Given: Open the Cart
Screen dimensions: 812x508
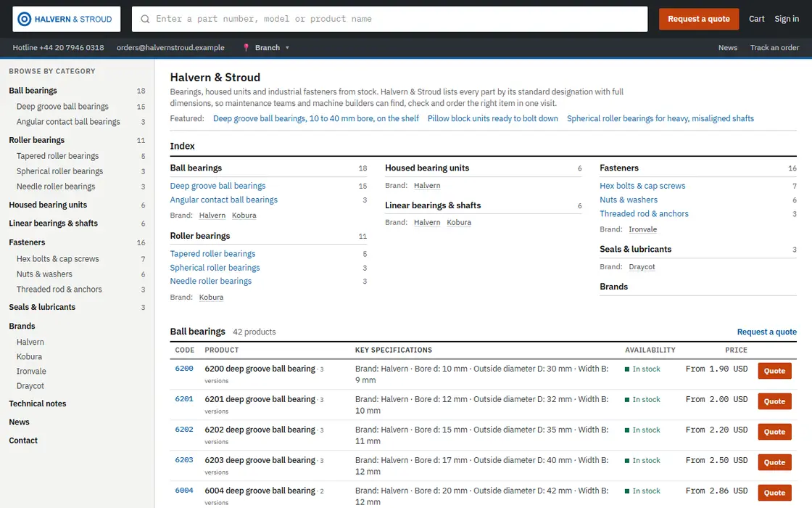Looking at the screenshot, I should 757,19.
